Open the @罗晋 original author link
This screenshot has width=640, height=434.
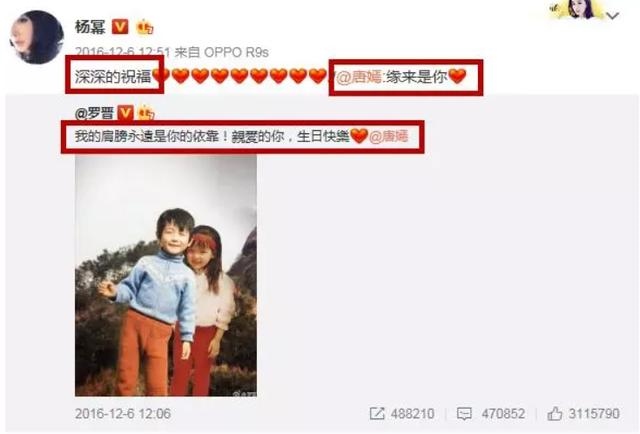click(94, 113)
